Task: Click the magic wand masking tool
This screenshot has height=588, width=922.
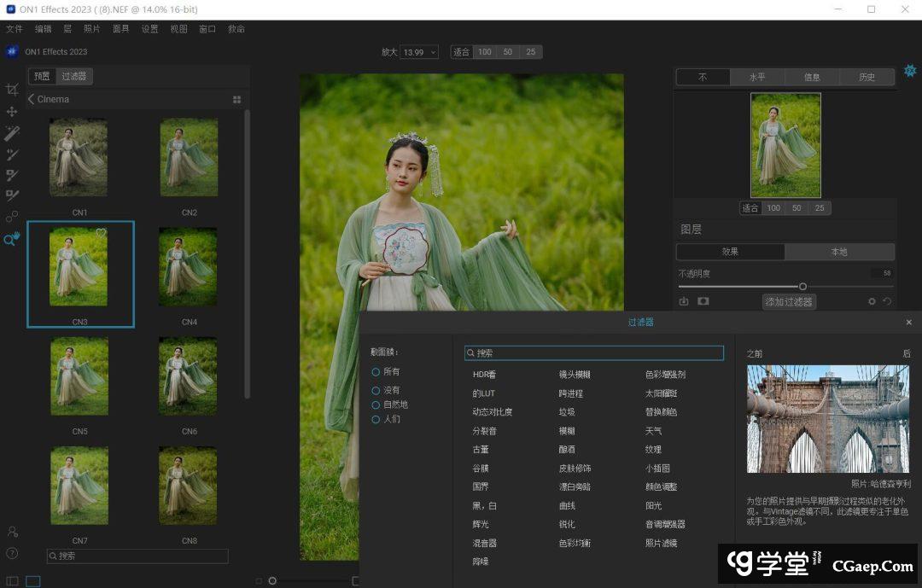Action: tap(12, 133)
